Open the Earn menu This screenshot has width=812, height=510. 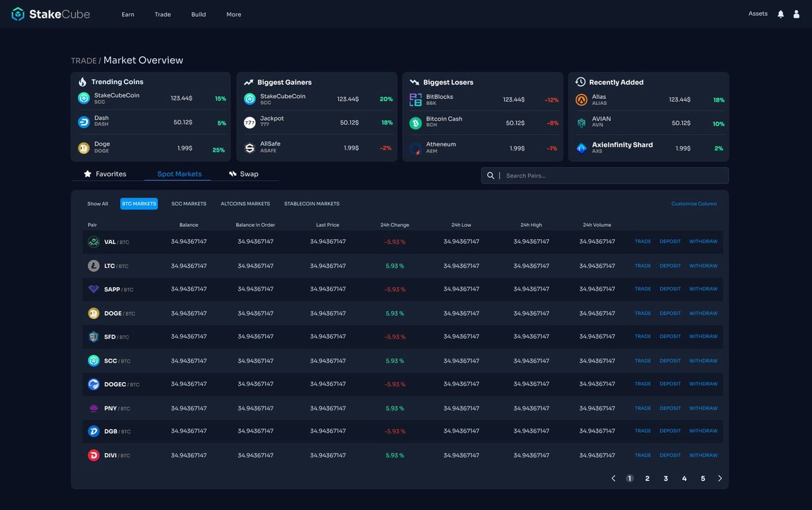coord(128,14)
